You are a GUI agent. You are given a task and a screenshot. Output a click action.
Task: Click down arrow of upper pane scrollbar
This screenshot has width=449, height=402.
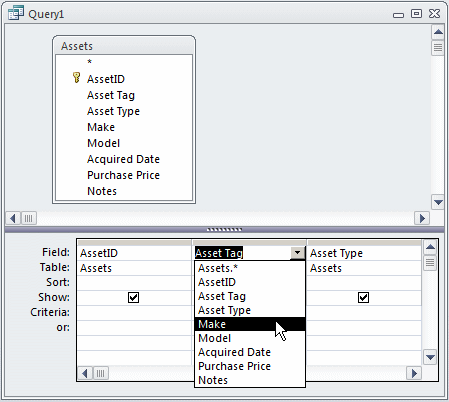tap(438, 202)
